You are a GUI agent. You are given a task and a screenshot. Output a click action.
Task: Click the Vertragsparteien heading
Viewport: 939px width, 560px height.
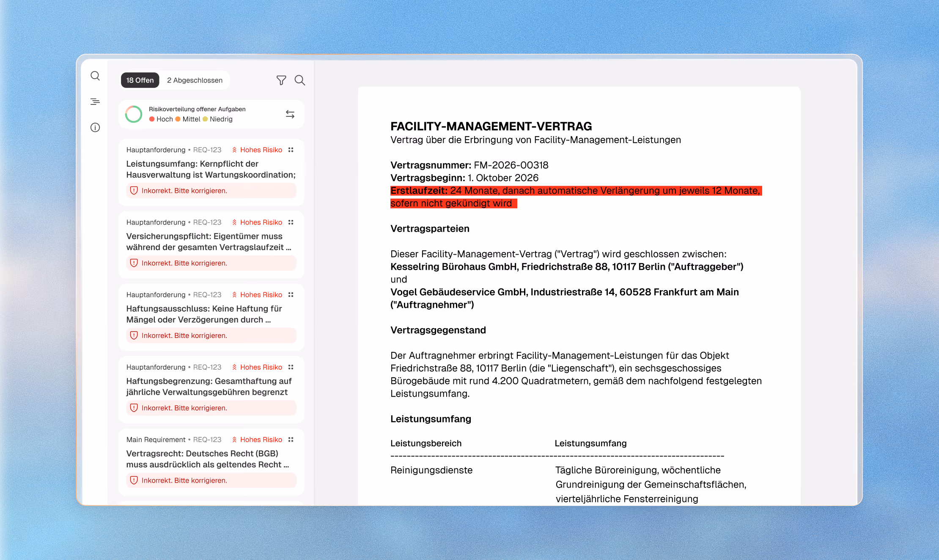(430, 228)
